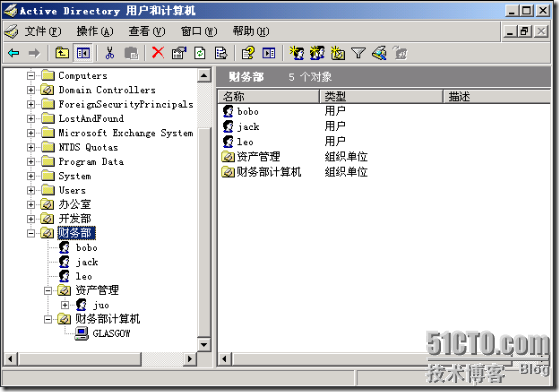
Task: Click tree pane scroll-up arrow
Action: click(204, 75)
